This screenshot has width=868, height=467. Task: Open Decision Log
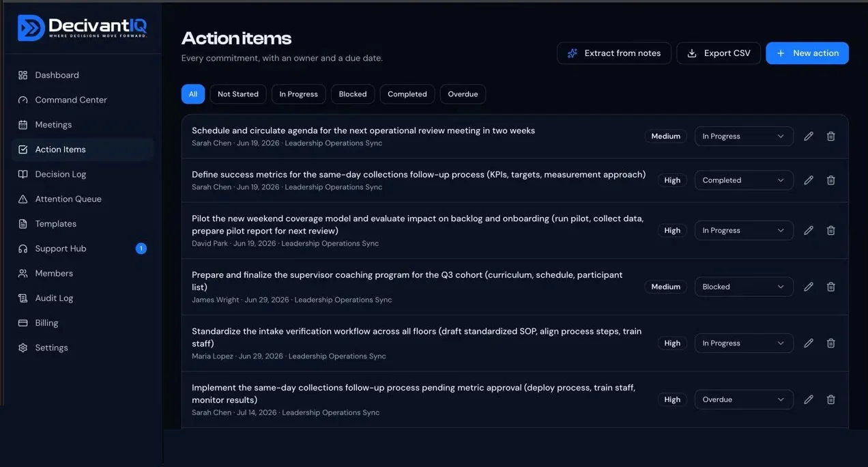coord(82,174)
